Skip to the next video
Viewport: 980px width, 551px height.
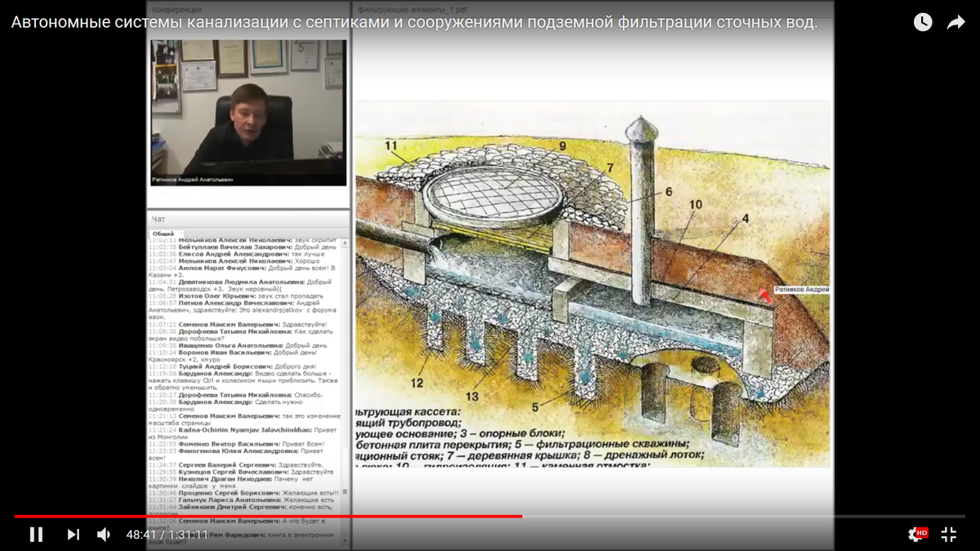(73, 535)
